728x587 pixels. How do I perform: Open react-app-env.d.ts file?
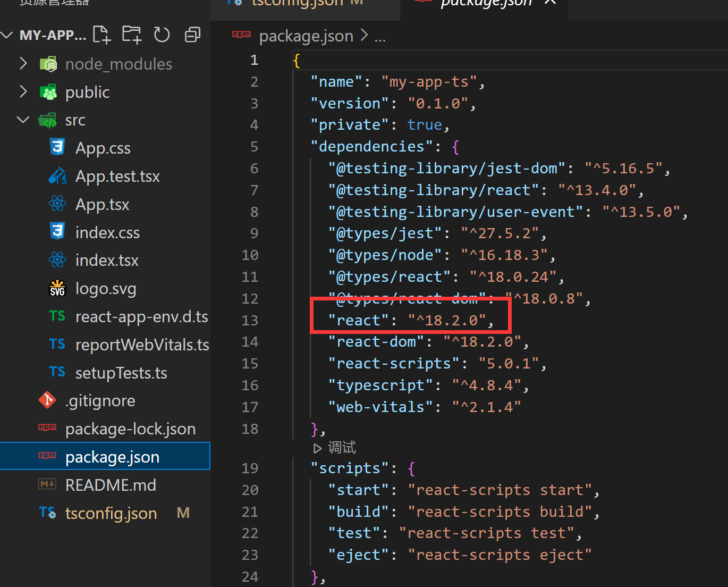(x=141, y=317)
